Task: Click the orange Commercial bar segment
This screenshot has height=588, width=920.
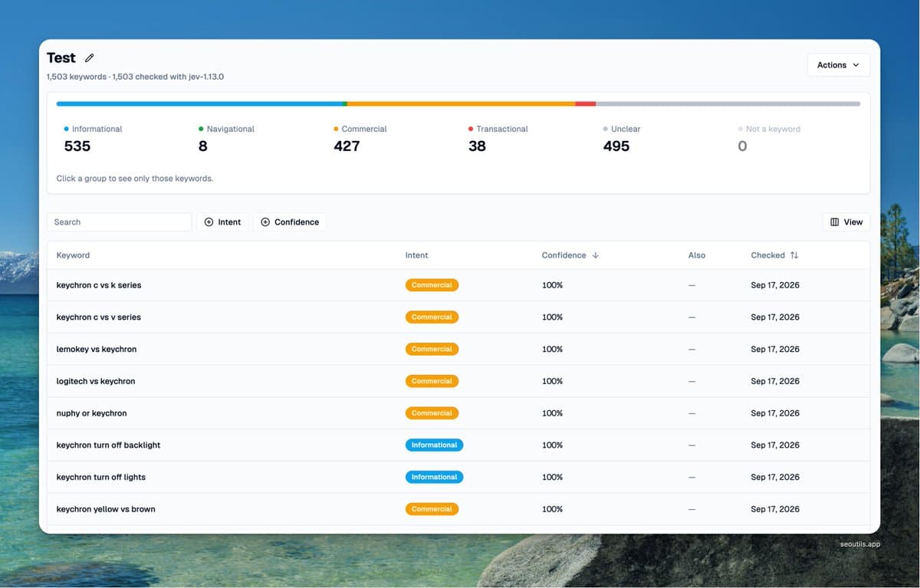Action: (x=461, y=103)
